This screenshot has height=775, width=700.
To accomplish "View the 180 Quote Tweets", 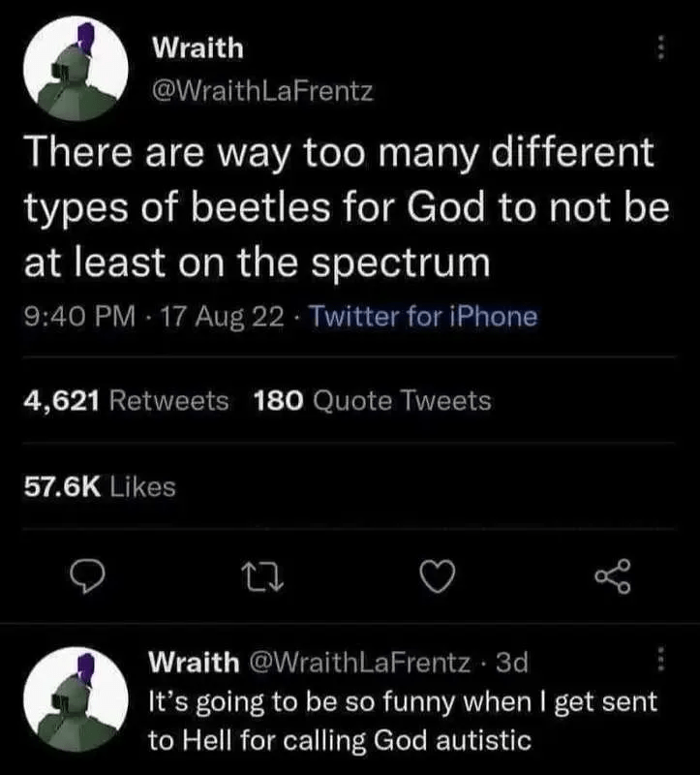I will coord(372,400).
